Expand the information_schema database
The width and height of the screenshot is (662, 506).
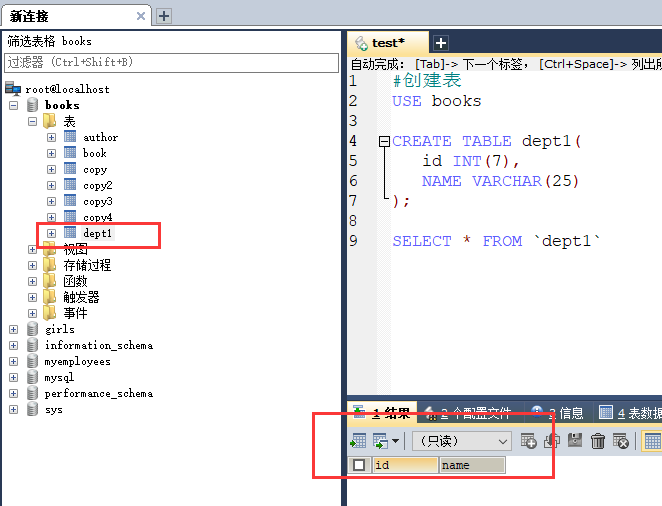(x=14, y=346)
